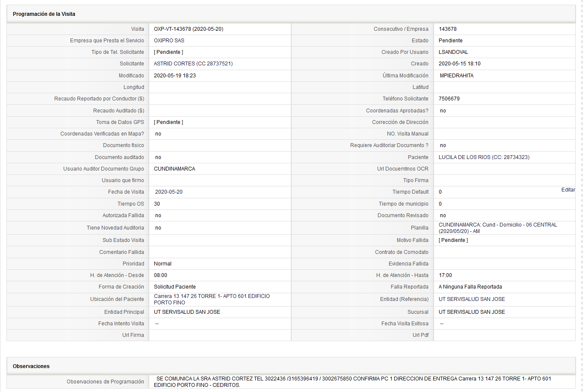The width and height of the screenshot is (588, 392).
Task: Click the [ Pendiente ] value for Motivo Fallida
Action: pyautogui.click(x=453, y=240)
